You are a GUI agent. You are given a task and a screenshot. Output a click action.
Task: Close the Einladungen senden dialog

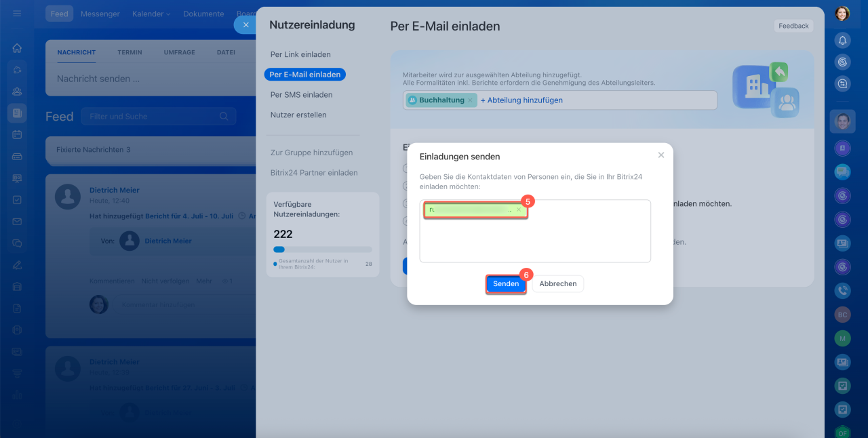tap(661, 155)
